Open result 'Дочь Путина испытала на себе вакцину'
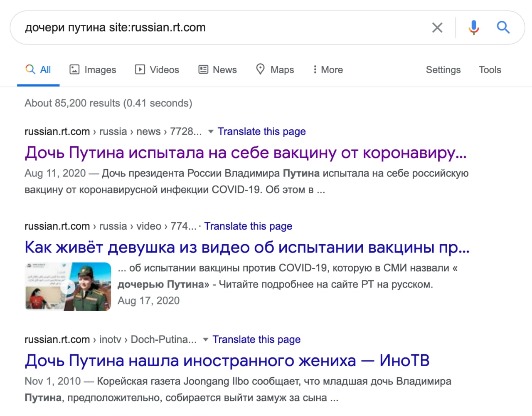Image resolution: width=532 pixels, height=416 pixels. coord(246,153)
